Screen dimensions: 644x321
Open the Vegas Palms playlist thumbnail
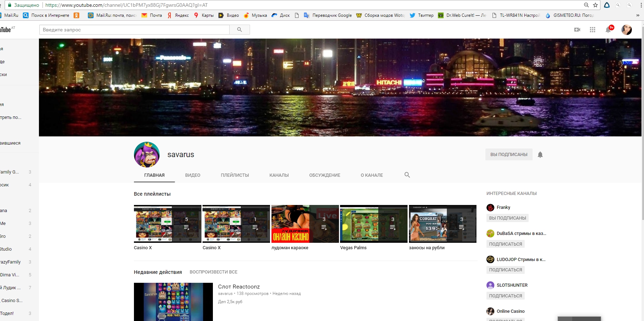pos(373,224)
